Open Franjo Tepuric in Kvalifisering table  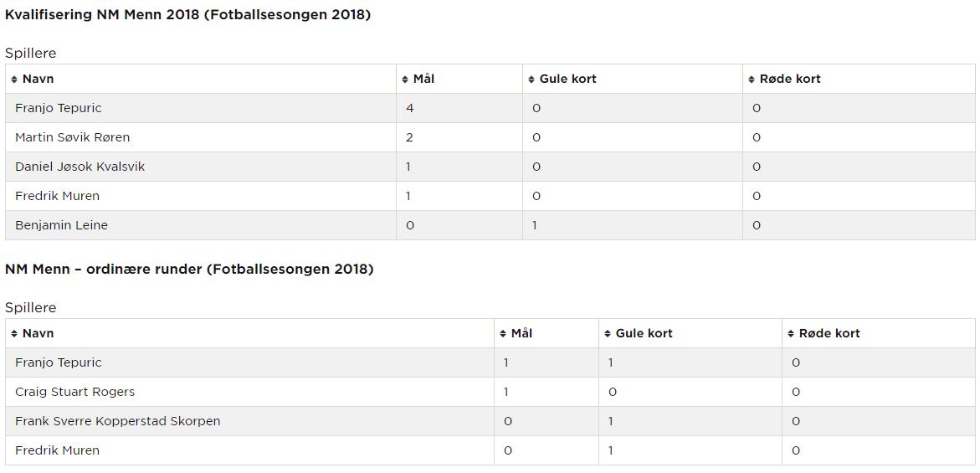(58, 108)
